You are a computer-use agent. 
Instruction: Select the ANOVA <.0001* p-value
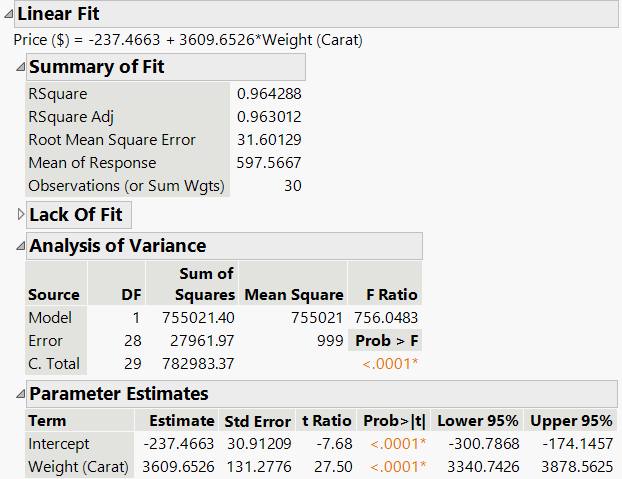click(x=390, y=364)
